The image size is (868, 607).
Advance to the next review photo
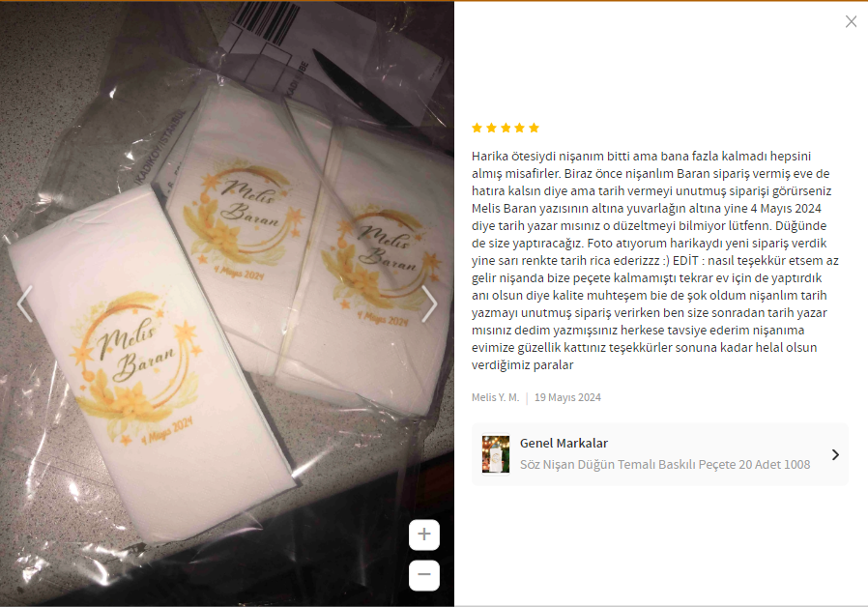pos(429,303)
